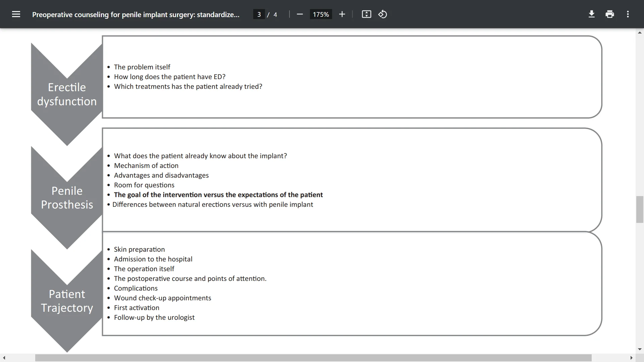This screenshot has width=644, height=362.
Task: Click 'Which treatments has the patient already tried?'
Action: (x=188, y=86)
